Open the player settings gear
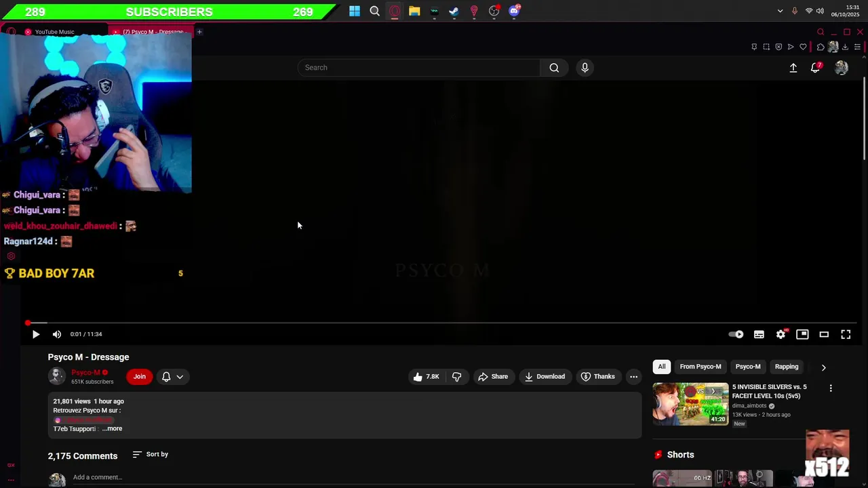The image size is (868, 488). (781, 334)
